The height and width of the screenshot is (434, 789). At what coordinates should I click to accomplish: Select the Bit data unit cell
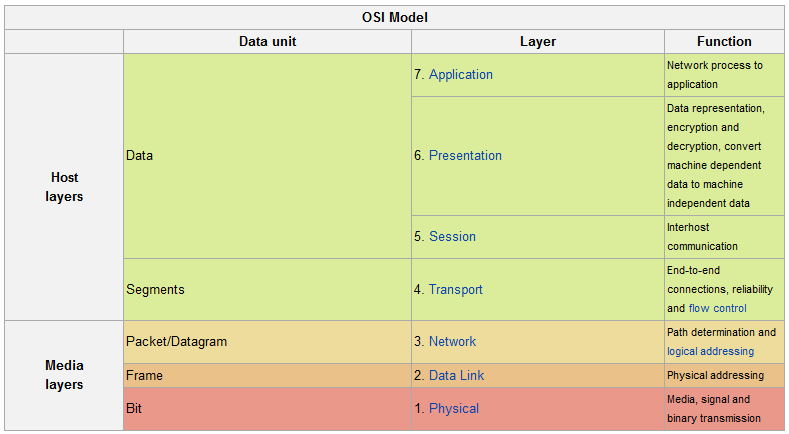tap(135, 409)
